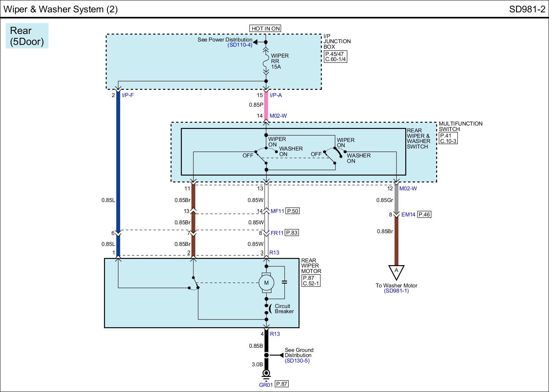The width and height of the screenshot is (549, 392).
Task: Select the MF11 connector reference
Action: [x=277, y=211]
